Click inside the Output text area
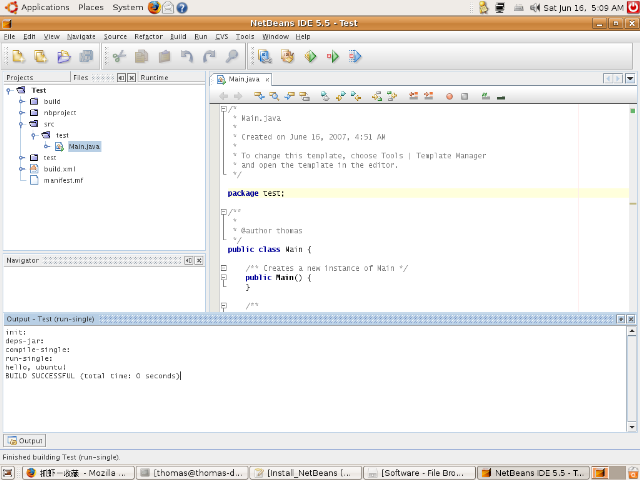The width and height of the screenshot is (640, 480). pyautogui.click(x=314, y=379)
